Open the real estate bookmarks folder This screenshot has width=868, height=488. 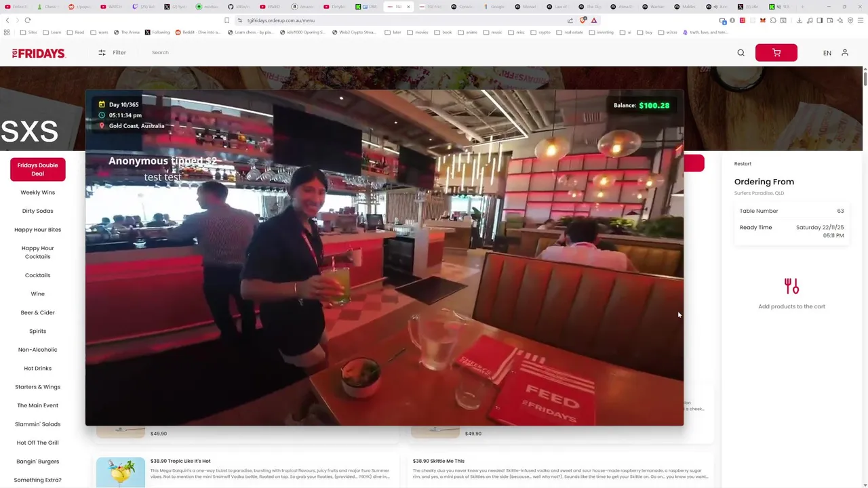coord(569,32)
